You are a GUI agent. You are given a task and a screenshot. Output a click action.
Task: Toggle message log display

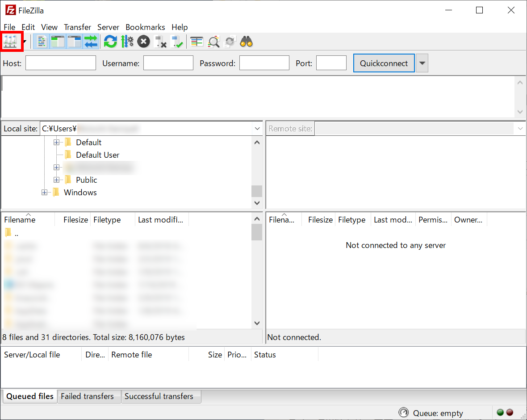[x=42, y=42]
